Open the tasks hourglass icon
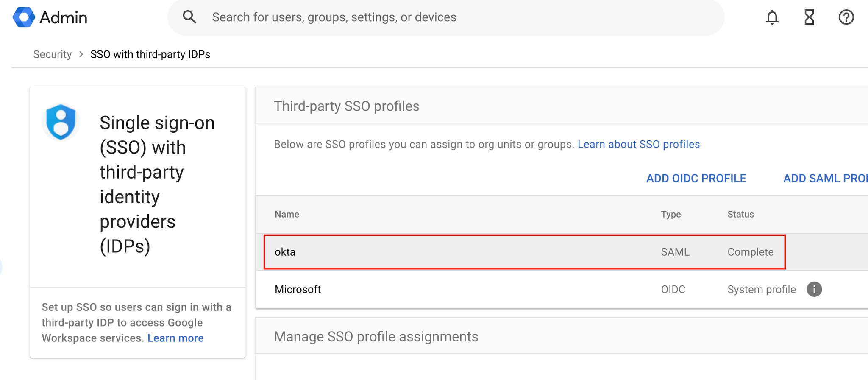Viewport: 868px width, 380px height. 809,17
